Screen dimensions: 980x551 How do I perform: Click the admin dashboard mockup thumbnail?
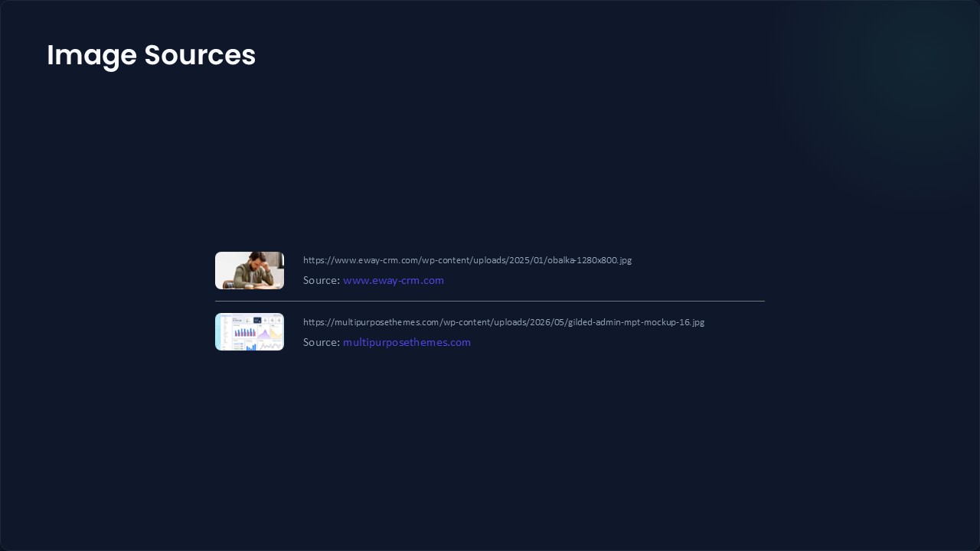coord(250,332)
